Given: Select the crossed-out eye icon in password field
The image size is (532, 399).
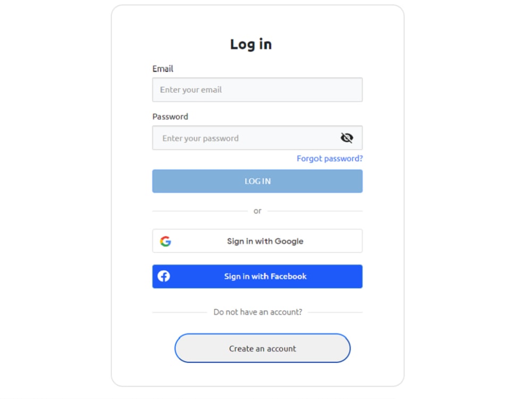Looking at the screenshot, I should tap(347, 137).
